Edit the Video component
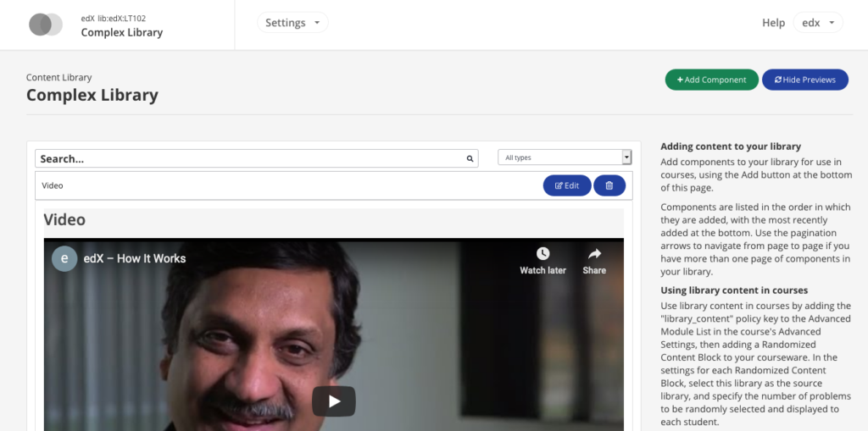The image size is (868, 431). (x=567, y=185)
